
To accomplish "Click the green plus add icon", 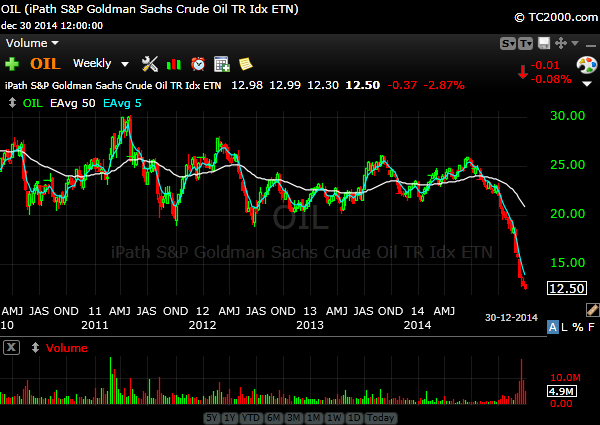I will (x=12, y=64).
